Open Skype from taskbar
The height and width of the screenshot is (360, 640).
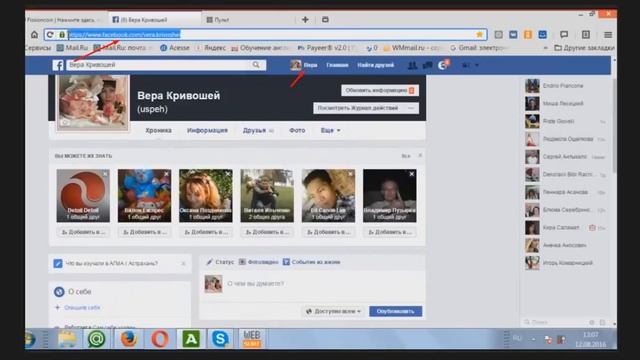pos(220,339)
